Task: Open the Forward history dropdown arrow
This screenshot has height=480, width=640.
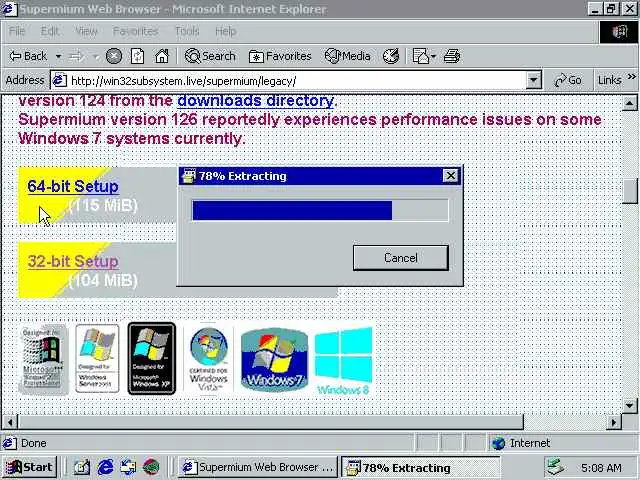Action: [96, 56]
